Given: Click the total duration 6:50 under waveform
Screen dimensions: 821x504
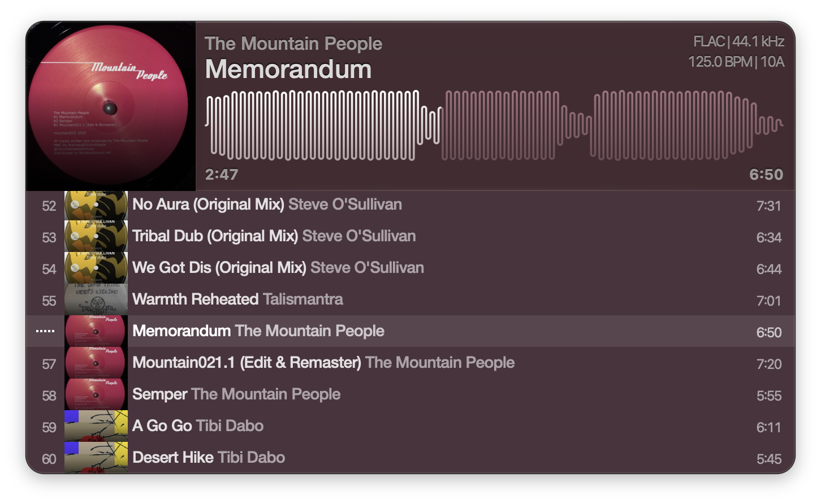Looking at the screenshot, I should click(x=766, y=175).
